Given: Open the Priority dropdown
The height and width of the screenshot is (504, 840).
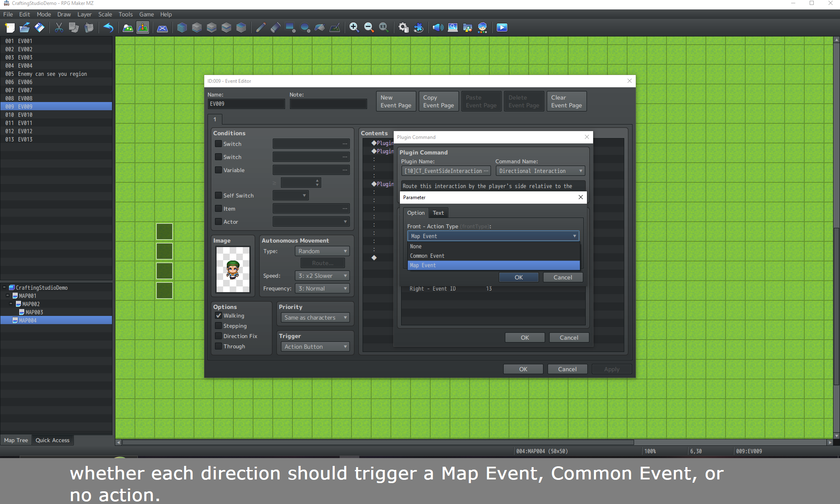Looking at the screenshot, I should (315, 318).
